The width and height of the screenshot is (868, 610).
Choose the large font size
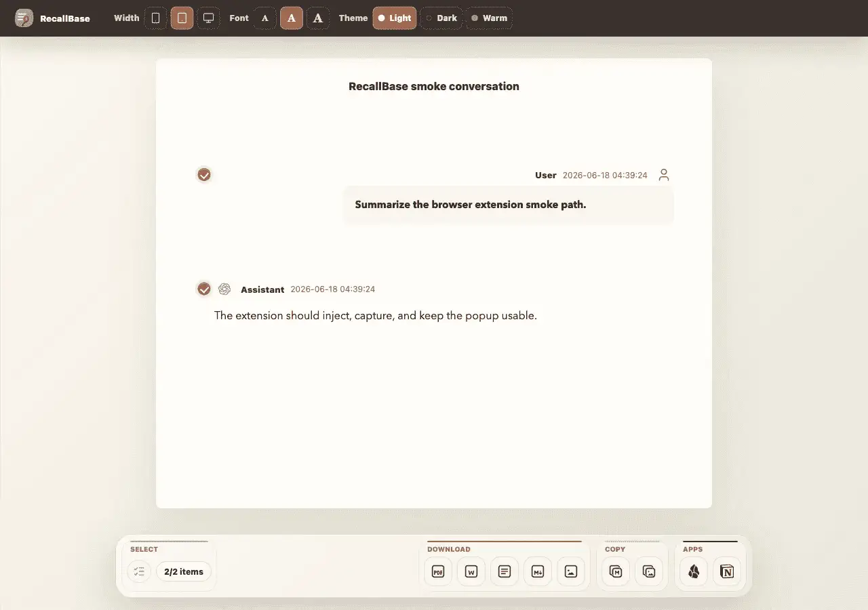point(318,18)
